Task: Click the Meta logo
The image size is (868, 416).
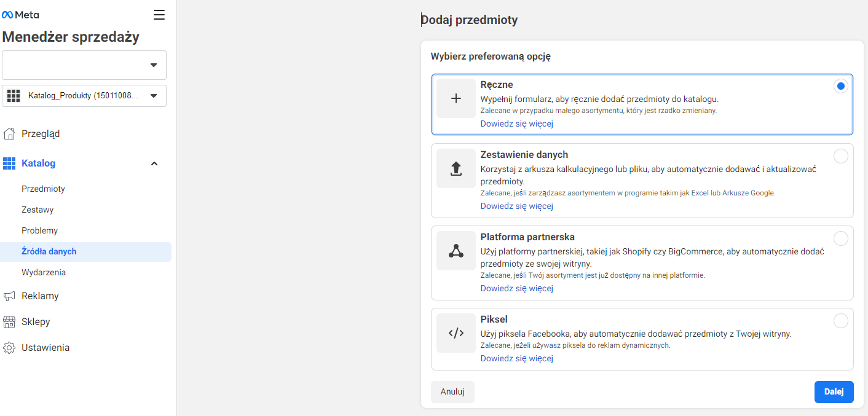Action: (x=20, y=15)
